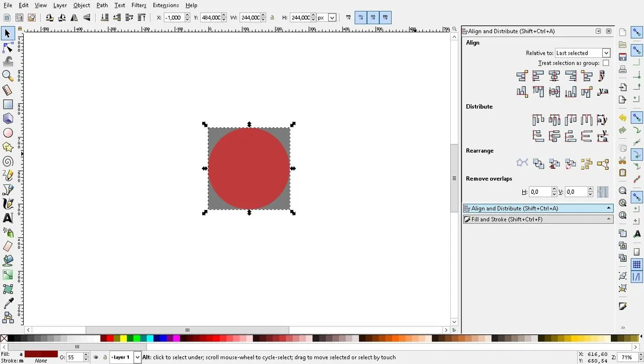Viewport: 644px width, 364px height.
Task: Decrease opacity O spinner value
Action: 86,359
